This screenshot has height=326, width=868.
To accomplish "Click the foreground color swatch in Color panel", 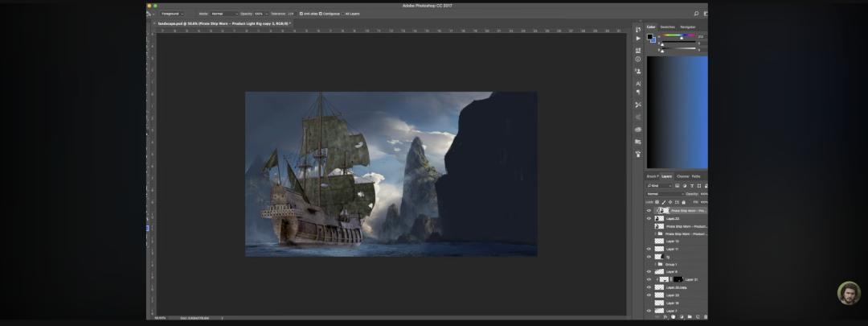I will click(x=650, y=37).
